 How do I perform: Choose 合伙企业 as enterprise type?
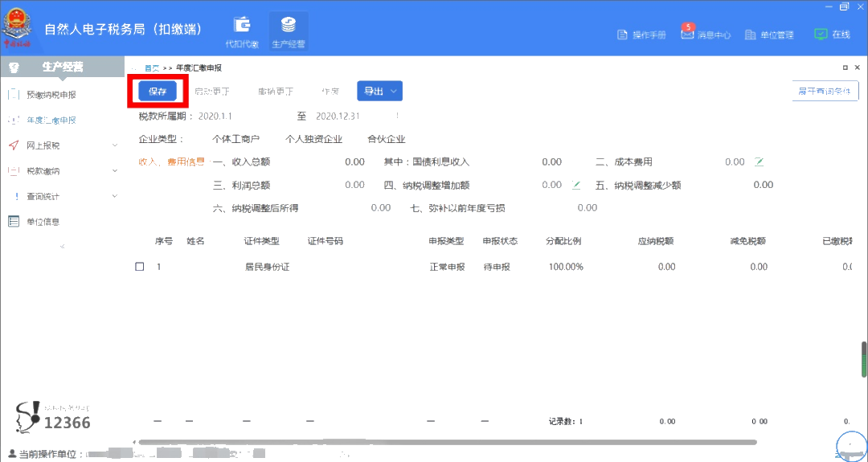pyautogui.click(x=387, y=140)
